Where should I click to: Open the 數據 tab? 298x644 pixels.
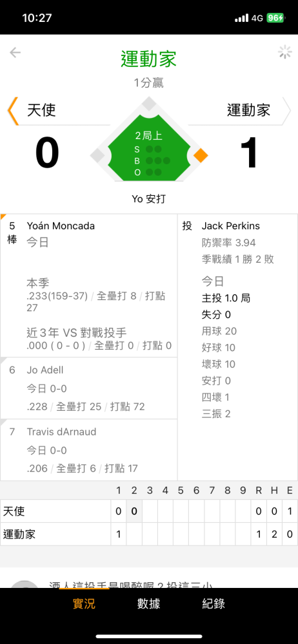point(148,603)
